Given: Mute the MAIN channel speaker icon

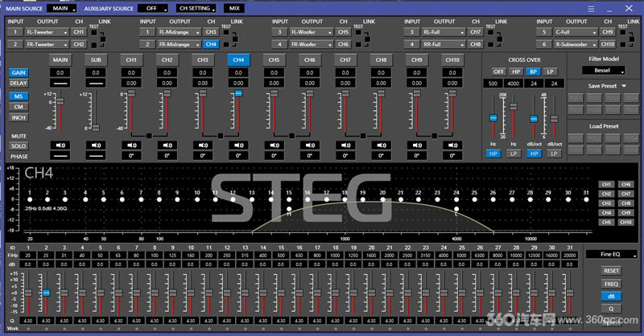Looking at the screenshot, I should click(x=60, y=145).
